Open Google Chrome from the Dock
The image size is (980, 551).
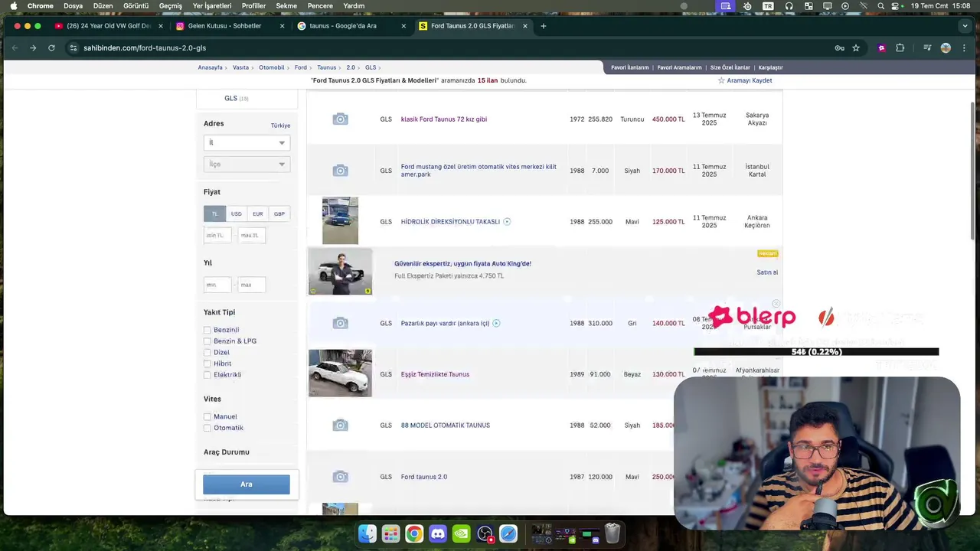tap(414, 533)
